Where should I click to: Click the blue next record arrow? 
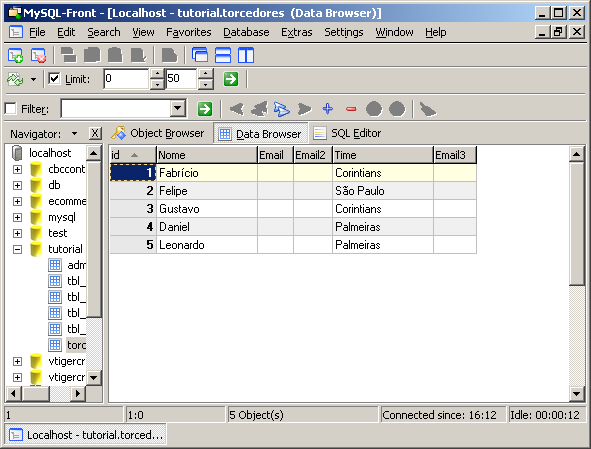click(x=282, y=109)
